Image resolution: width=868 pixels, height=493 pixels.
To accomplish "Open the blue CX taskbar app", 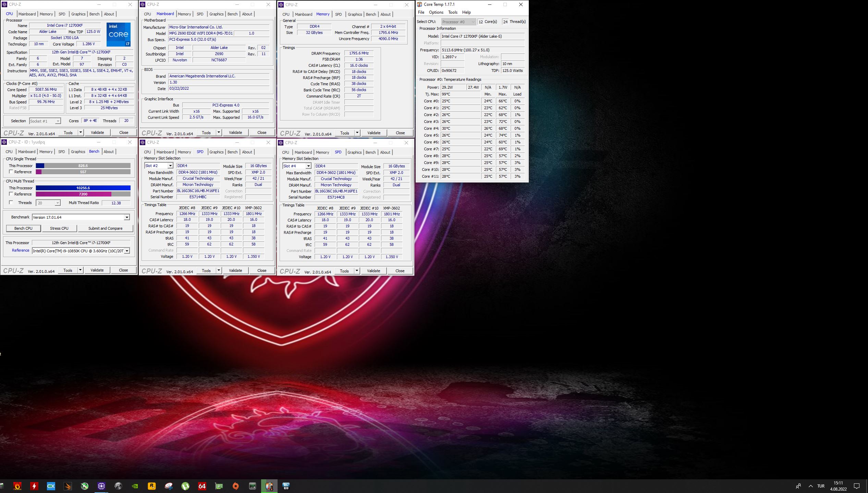I will point(51,486).
